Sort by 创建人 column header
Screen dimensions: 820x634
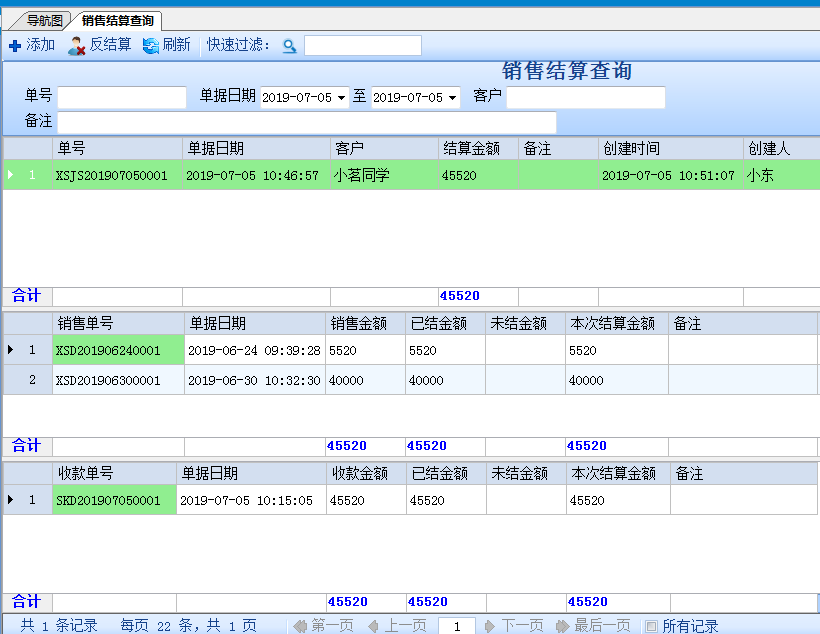pyautogui.click(x=781, y=149)
